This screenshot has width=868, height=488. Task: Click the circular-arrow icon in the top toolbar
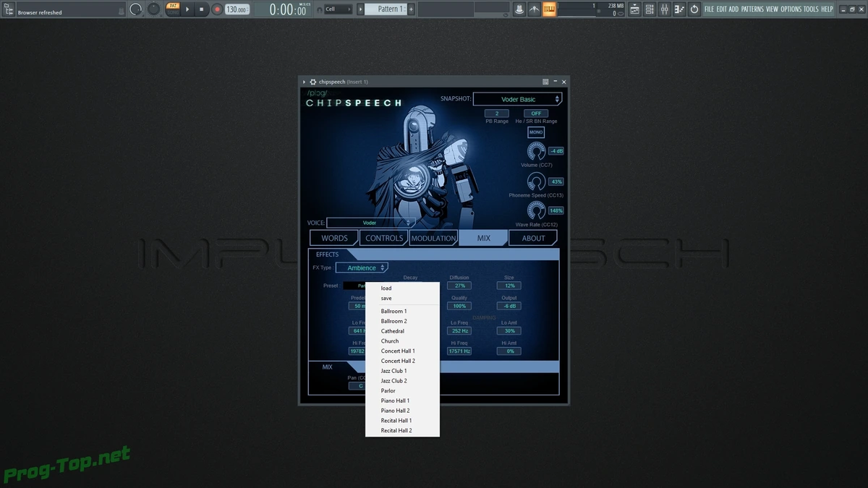694,9
